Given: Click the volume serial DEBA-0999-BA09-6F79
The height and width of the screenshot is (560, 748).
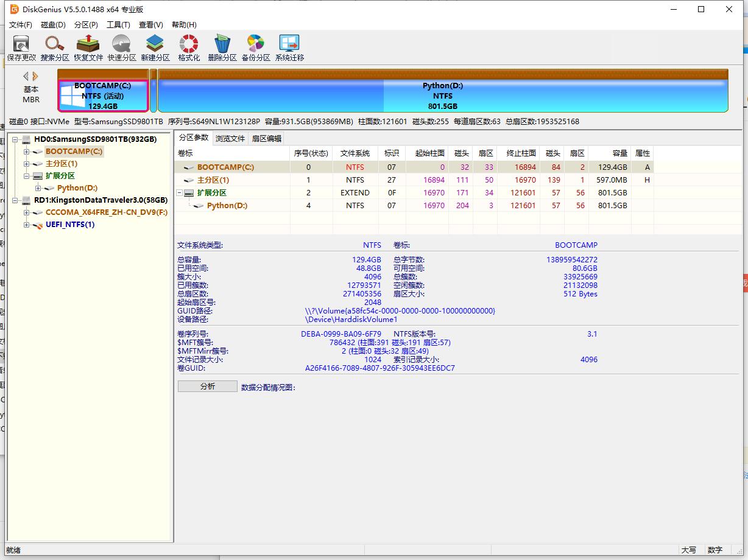Looking at the screenshot, I should [341, 334].
